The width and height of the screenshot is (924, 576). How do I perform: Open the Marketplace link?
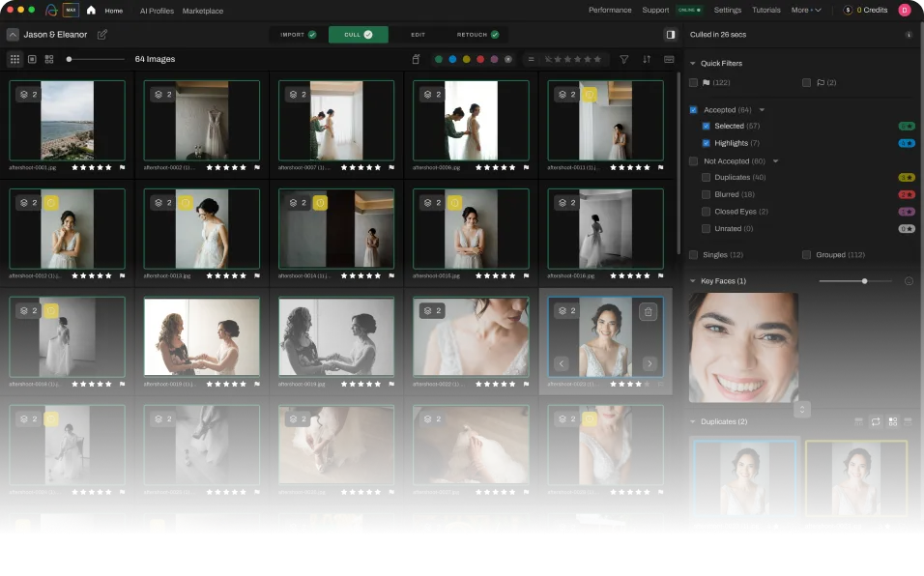coord(202,11)
